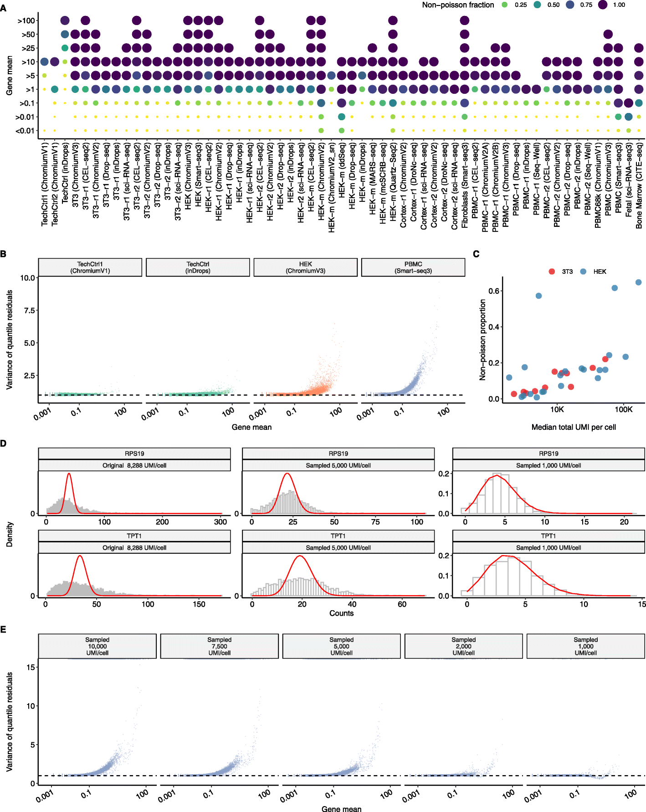Image resolution: width=646 pixels, height=812 pixels.
Task: Click the highest HEK point in panel C
Action: [639, 282]
